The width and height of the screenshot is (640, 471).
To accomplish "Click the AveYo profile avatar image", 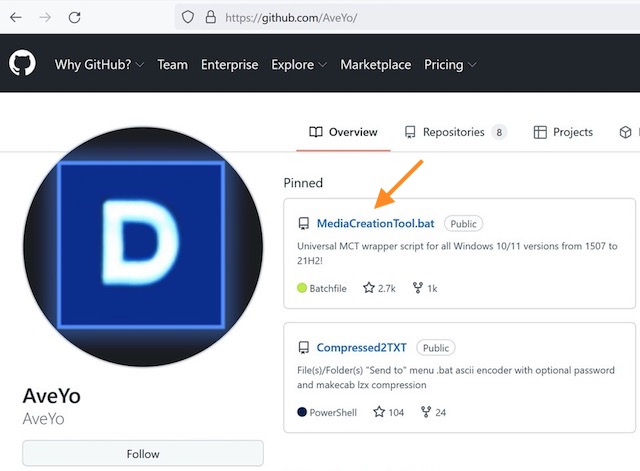I will tap(142, 246).
